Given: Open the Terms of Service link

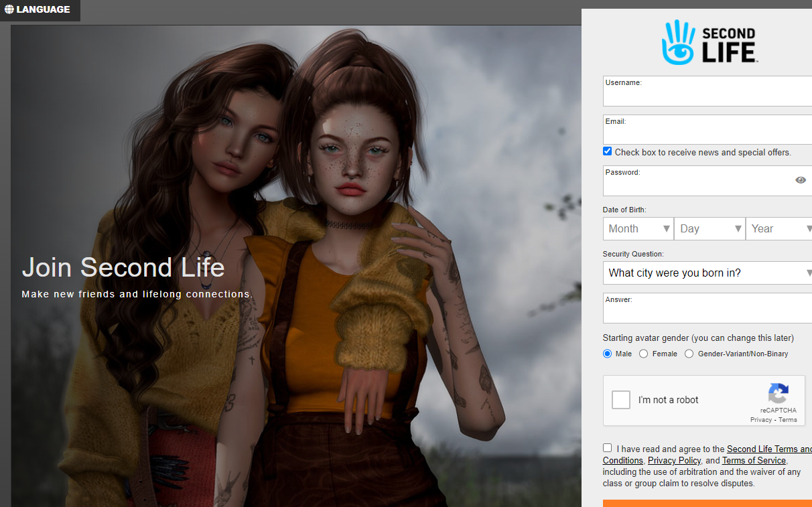Looking at the screenshot, I should [x=754, y=461].
